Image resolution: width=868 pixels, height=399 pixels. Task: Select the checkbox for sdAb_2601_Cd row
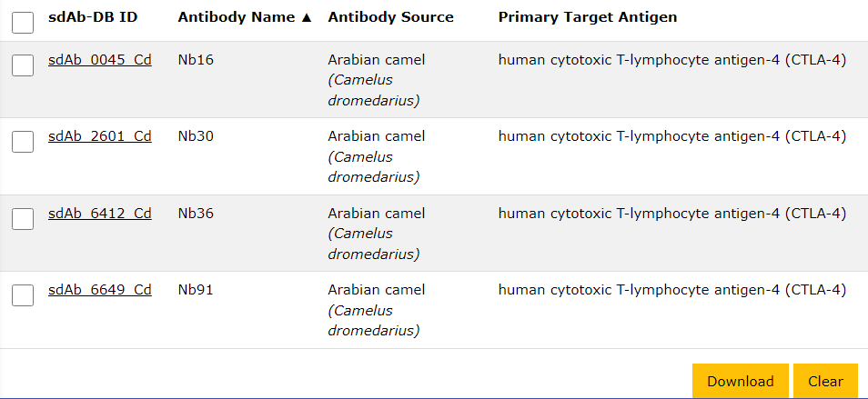pyautogui.click(x=23, y=142)
